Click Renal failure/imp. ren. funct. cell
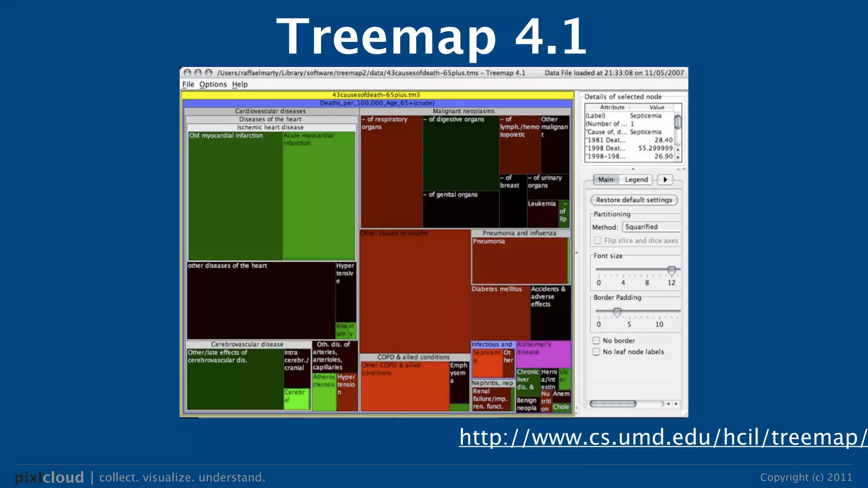868x488 pixels. point(491,399)
